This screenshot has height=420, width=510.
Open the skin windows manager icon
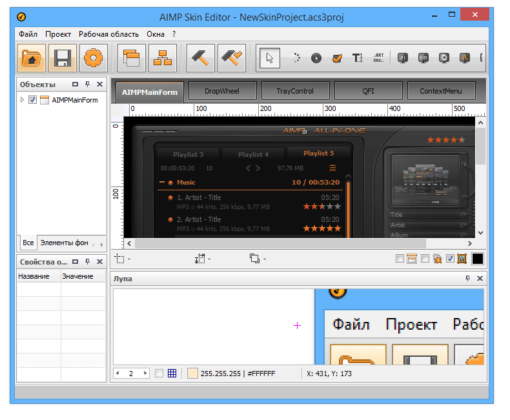132,58
